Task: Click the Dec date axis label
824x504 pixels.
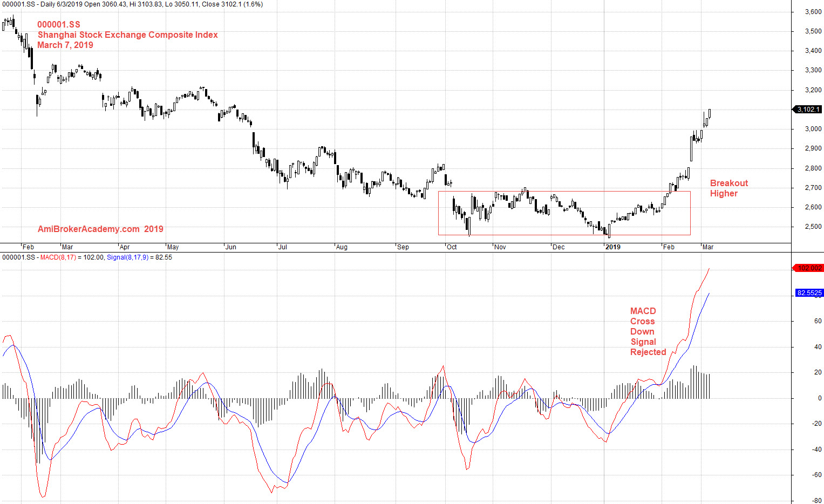Action: [x=559, y=247]
